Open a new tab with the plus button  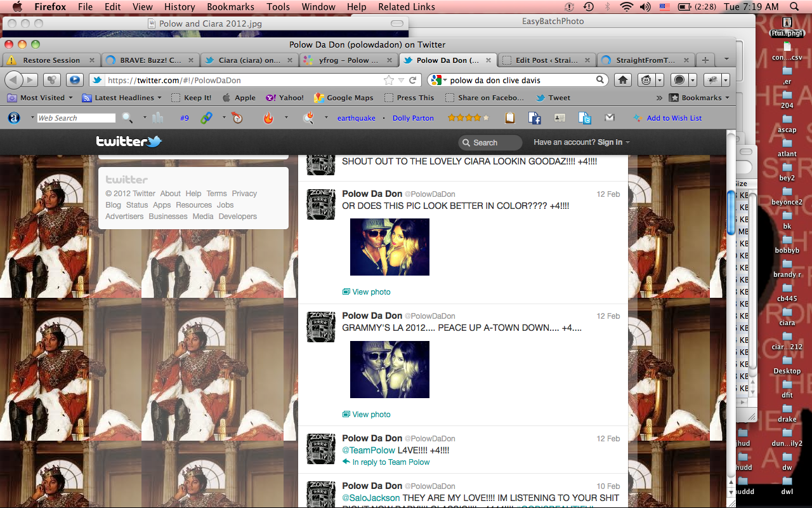pos(705,60)
